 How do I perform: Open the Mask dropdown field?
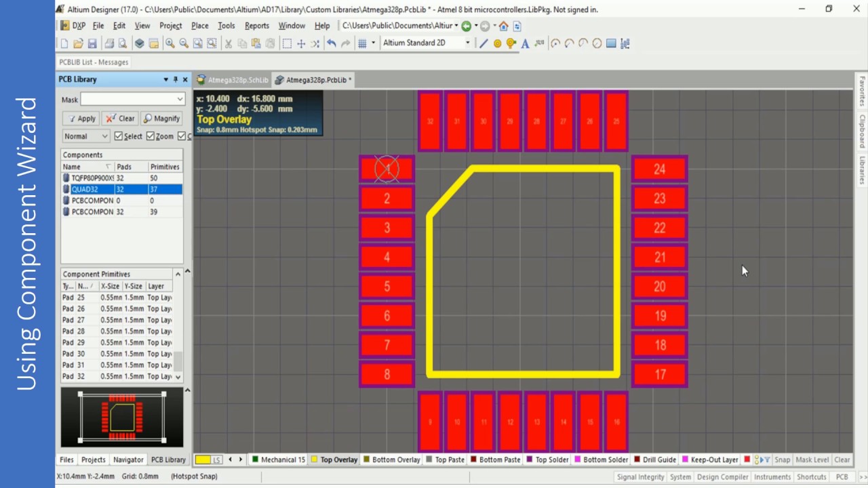[x=132, y=99]
